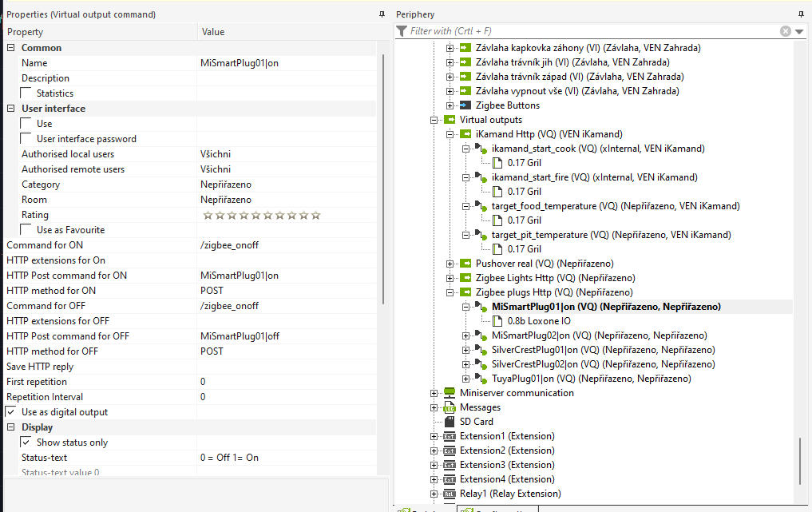
Task: Enable the Statistics checkbox
Action: click(x=26, y=93)
